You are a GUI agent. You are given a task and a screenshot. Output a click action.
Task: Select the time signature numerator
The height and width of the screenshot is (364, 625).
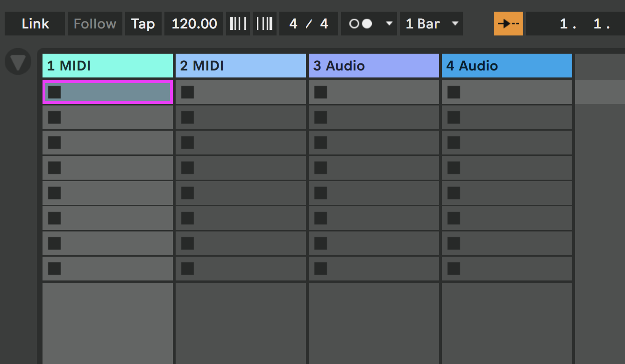[293, 24]
